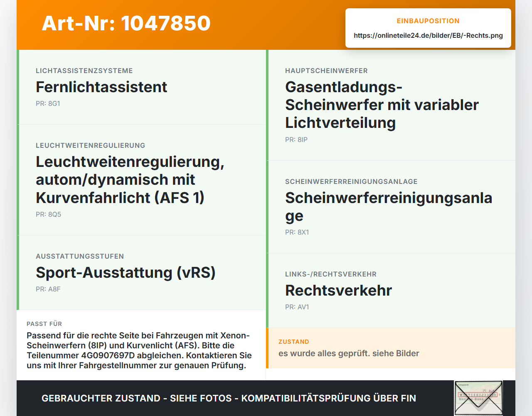This screenshot has height=416, width=532.
Task: Open the Einbauposition image URL link
Action: coord(428,36)
